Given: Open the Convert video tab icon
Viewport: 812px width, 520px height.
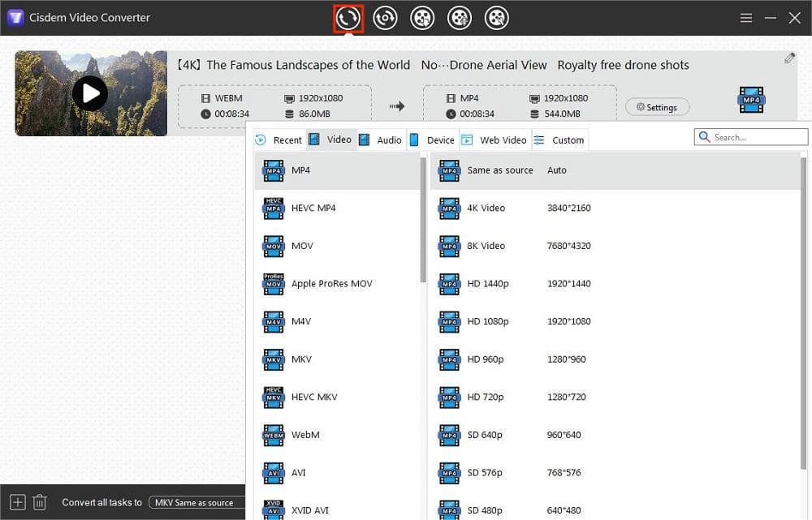Looking at the screenshot, I should tap(348, 18).
